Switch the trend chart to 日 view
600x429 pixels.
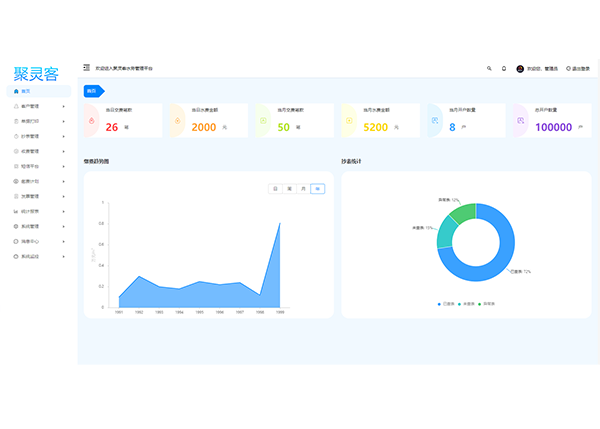point(275,188)
